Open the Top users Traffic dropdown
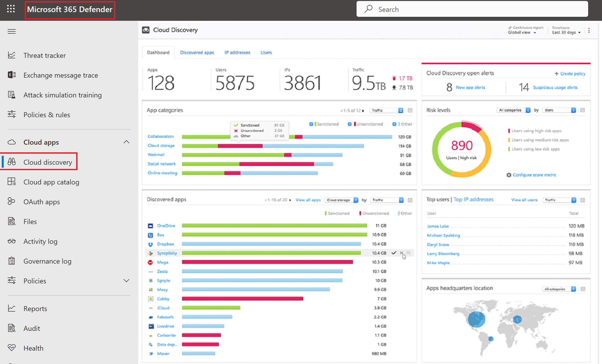Image resolution: width=602 pixels, height=364 pixels. pyautogui.click(x=559, y=200)
